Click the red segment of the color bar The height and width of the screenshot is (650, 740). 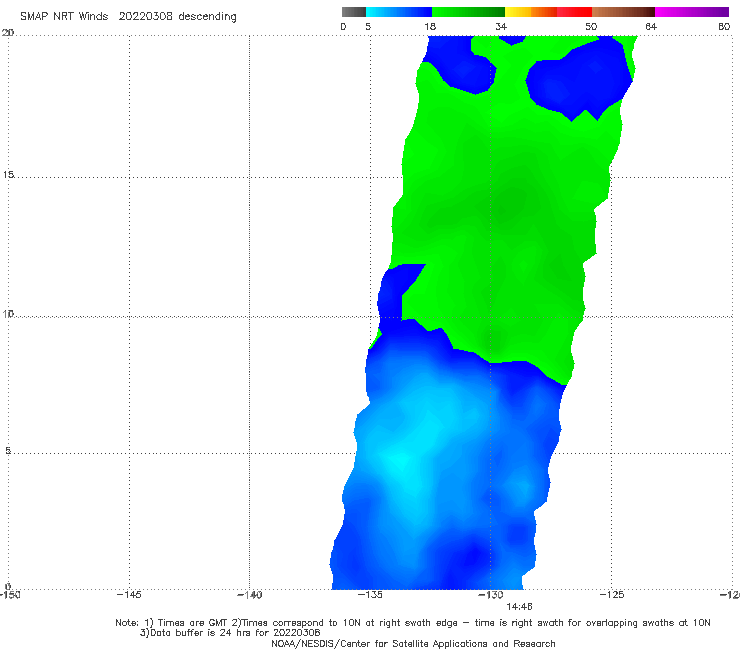coord(574,12)
